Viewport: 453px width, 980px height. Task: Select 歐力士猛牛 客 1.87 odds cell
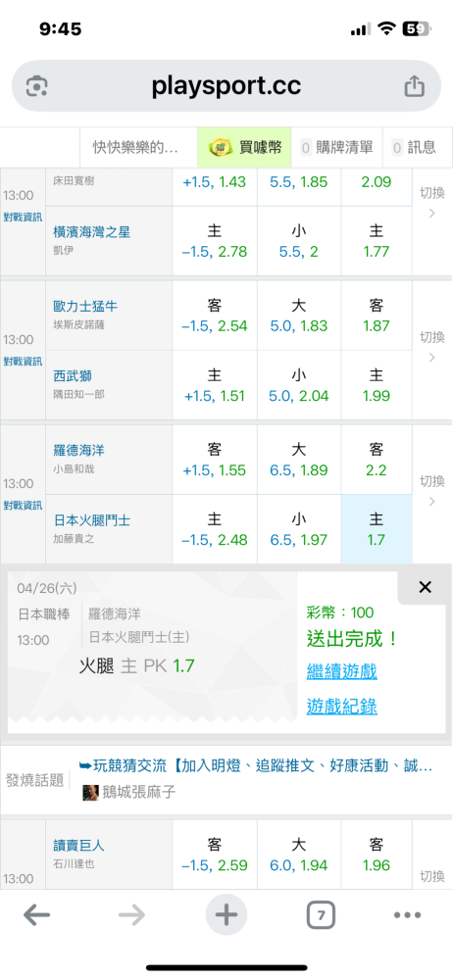click(377, 316)
